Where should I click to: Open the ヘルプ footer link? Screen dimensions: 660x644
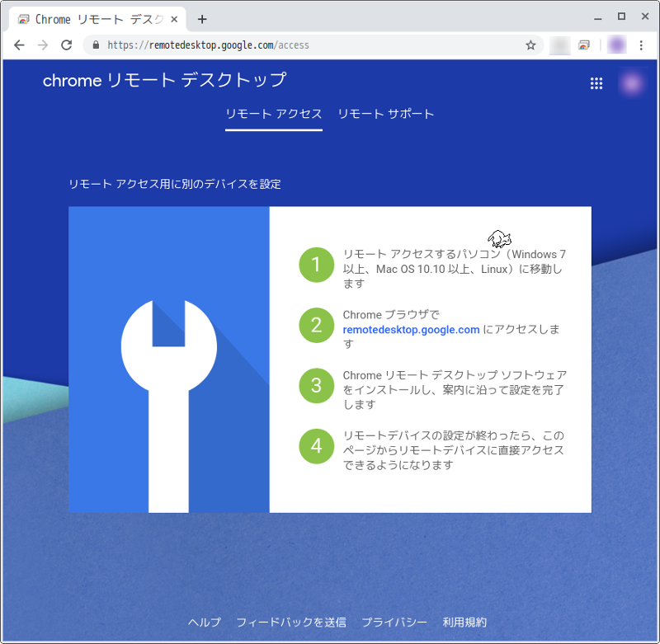pyautogui.click(x=204, y=622)
